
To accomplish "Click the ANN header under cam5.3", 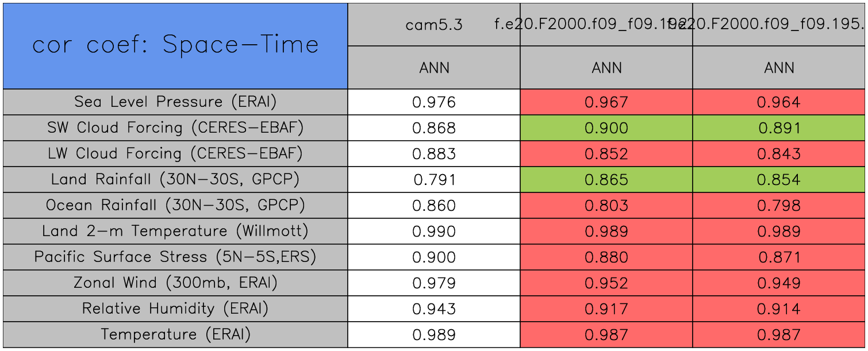I will pos(434,68).
